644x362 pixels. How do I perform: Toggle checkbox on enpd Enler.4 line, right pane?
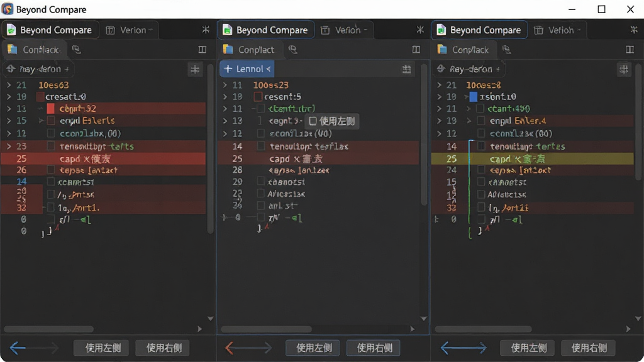481,121
